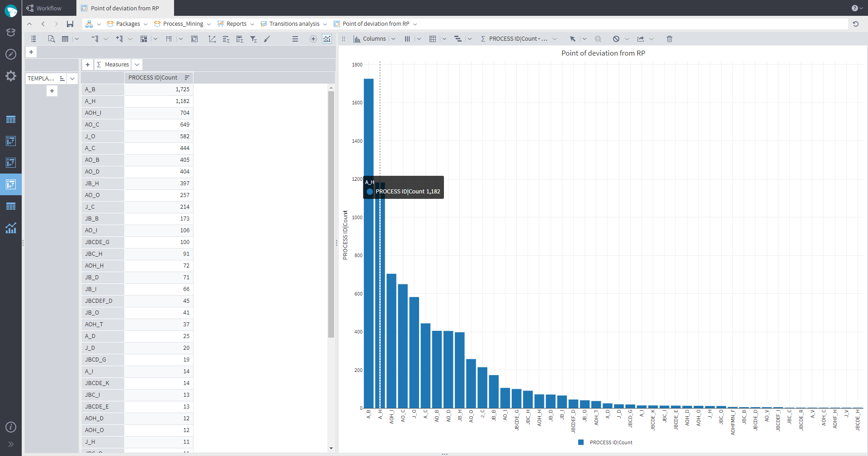Click the save disk icon
Viewport: 868px width, 456px height.
coord(70,24)
